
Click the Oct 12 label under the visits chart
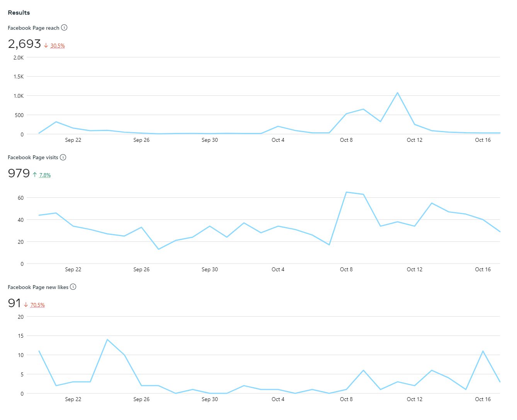414,269
